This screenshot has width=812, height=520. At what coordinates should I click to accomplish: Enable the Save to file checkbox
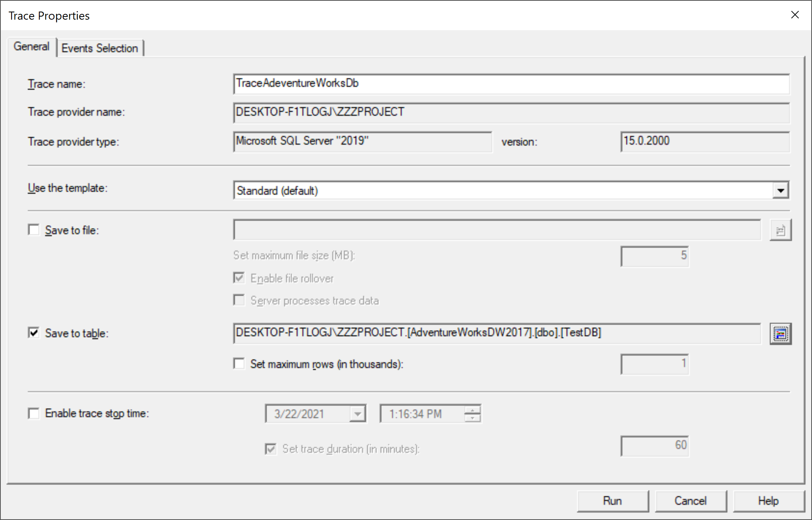34,230
